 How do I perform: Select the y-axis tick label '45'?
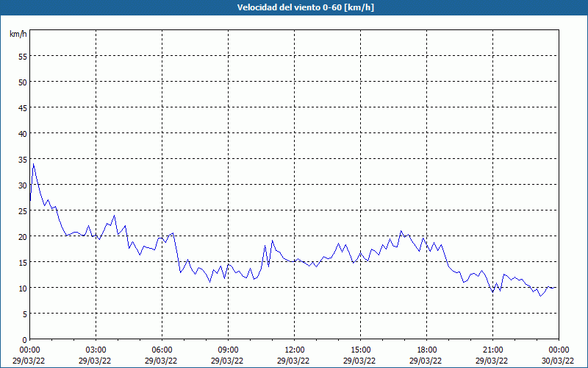(23, 107)
